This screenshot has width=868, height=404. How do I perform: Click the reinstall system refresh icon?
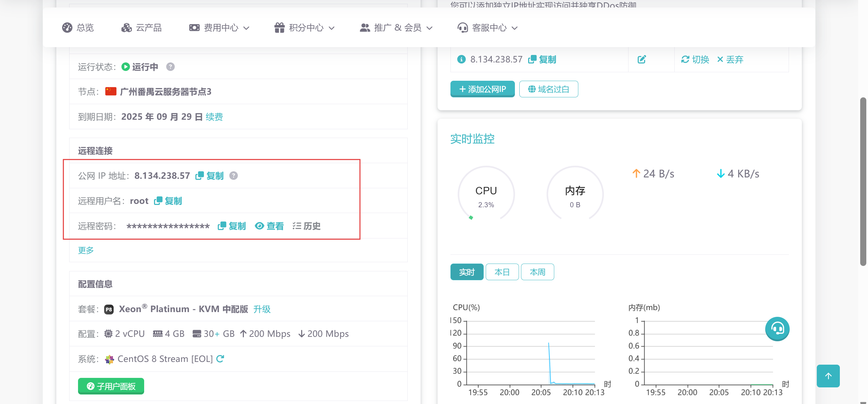[x=220, y=359]
